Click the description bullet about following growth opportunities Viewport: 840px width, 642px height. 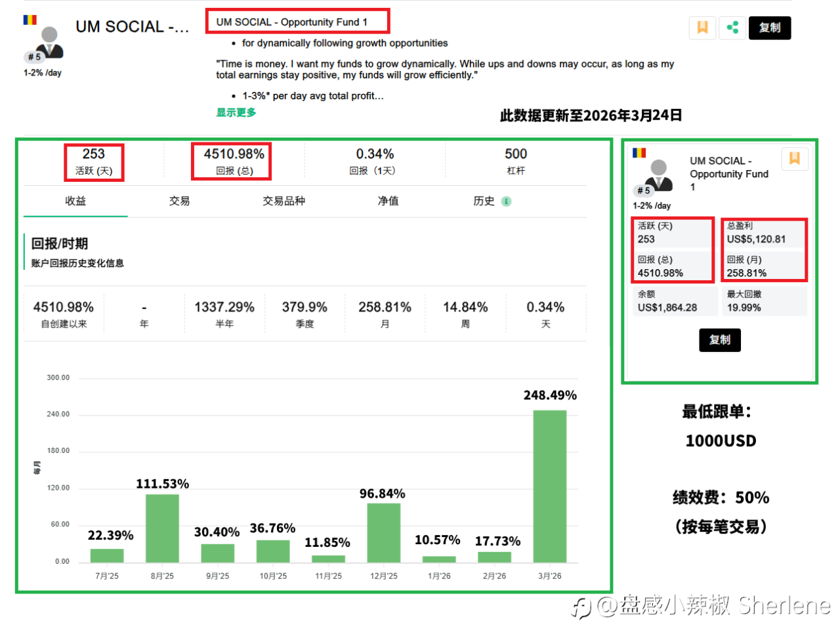tap(345, 43)
